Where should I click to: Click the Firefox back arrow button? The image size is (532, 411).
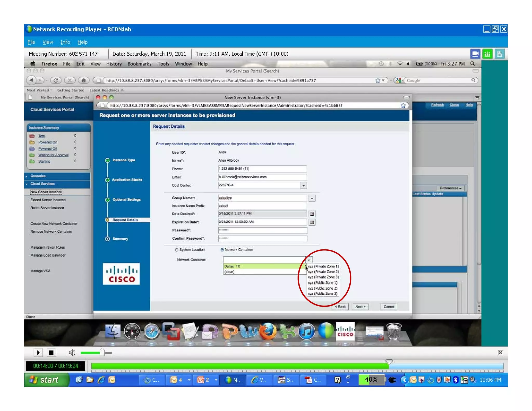click(31, 80)
